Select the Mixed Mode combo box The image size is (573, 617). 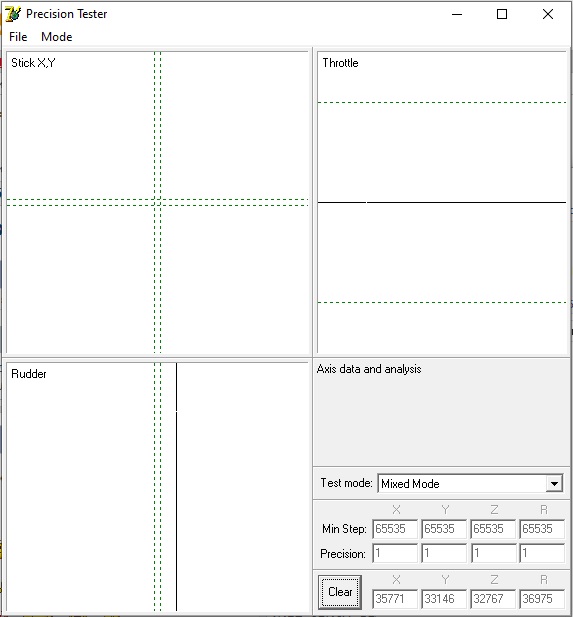pyautogui.click(x=470, y=483)
